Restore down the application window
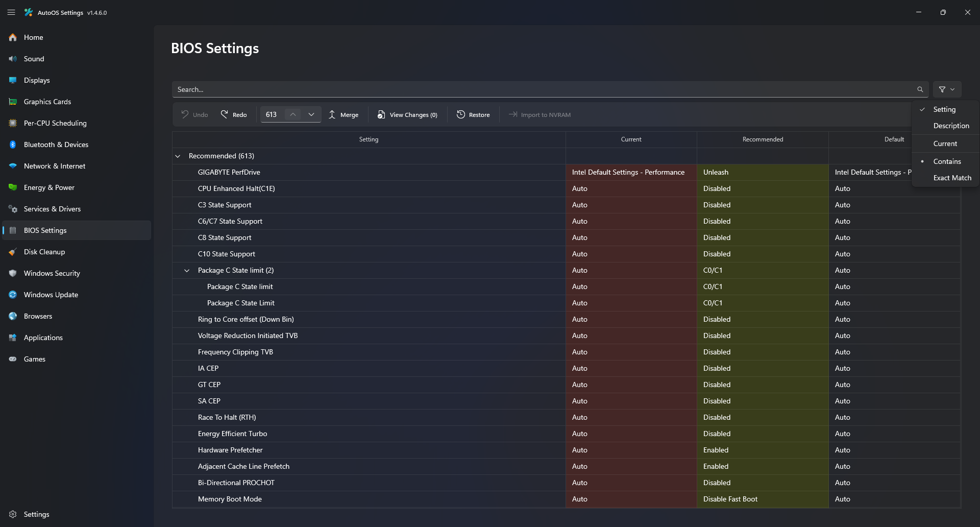The image size is (980, 527). [x=943, y=12]
